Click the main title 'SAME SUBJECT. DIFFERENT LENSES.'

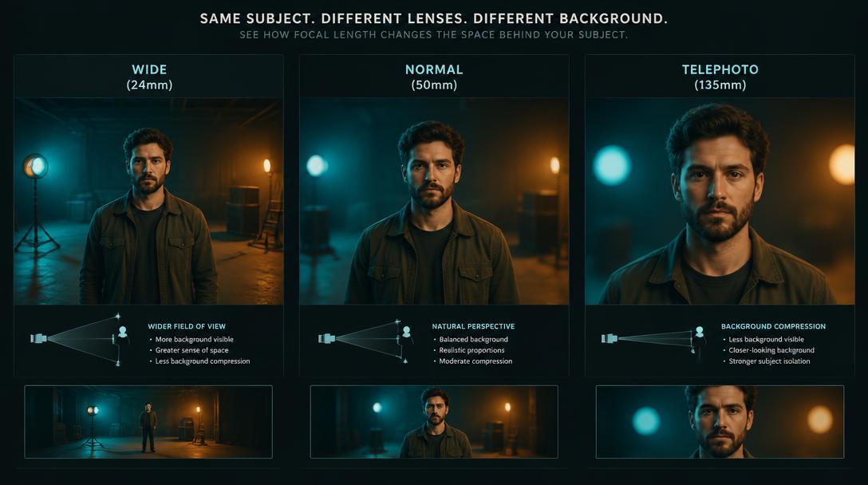(333, 19)
